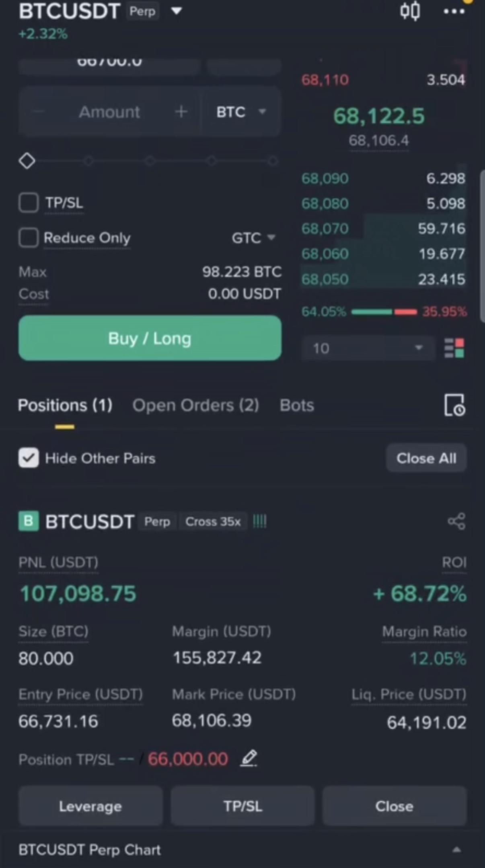
Task: Click the minus icon to decrease Amount
Action: pos(39,112)
